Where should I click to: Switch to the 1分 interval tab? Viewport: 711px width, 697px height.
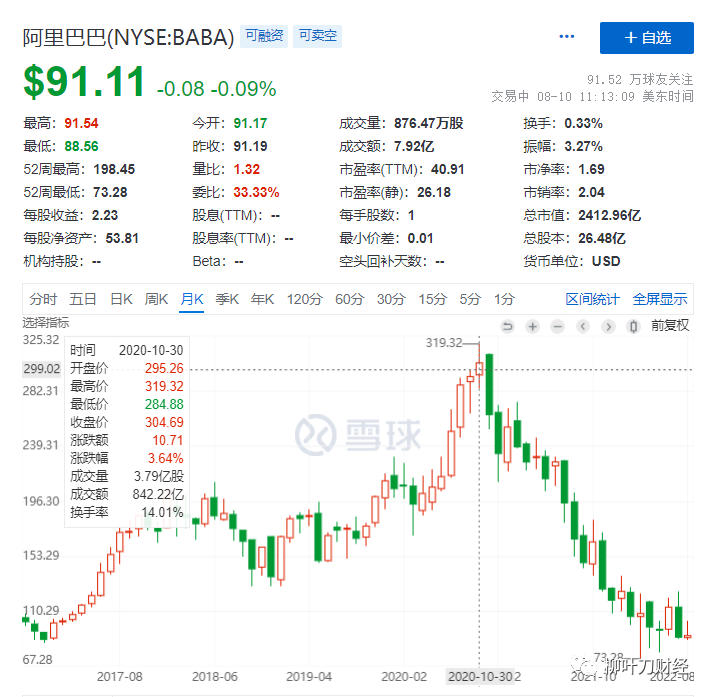coord(504,299)
